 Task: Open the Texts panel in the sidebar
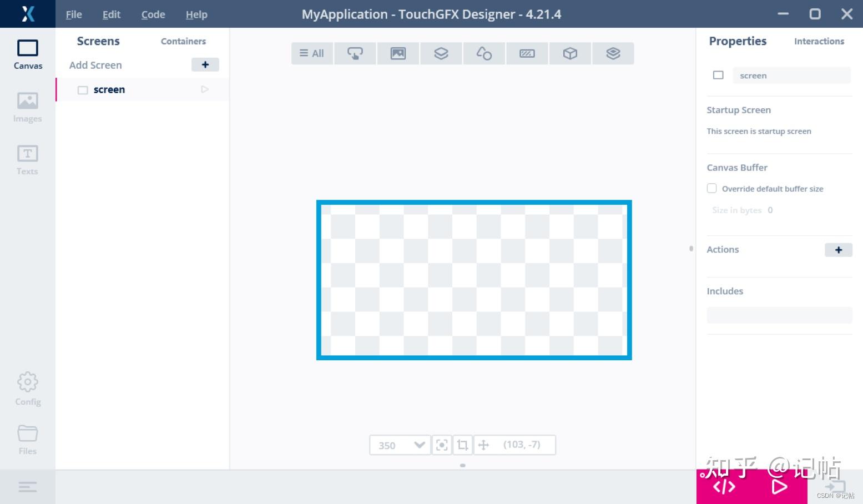click(27, 160)
